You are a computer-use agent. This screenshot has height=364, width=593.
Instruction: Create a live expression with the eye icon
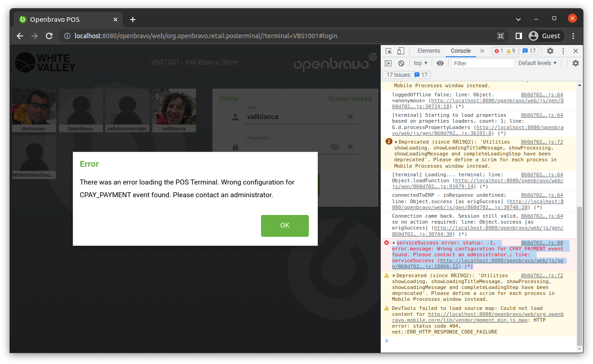click(440, 63)
